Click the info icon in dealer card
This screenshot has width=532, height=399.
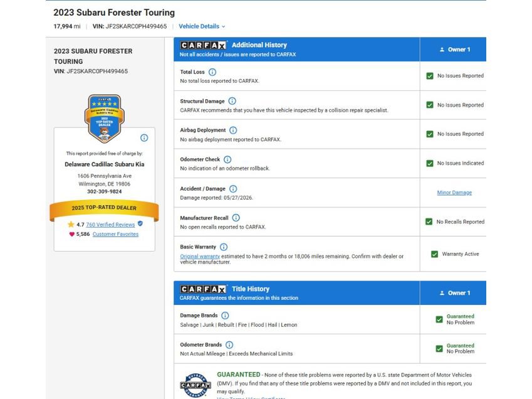coord(144,137)
